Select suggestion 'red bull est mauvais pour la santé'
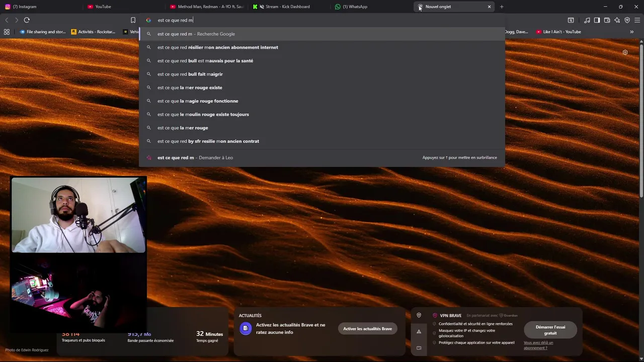The height and width of the screenshot is (362, 644). click(322, 61)
